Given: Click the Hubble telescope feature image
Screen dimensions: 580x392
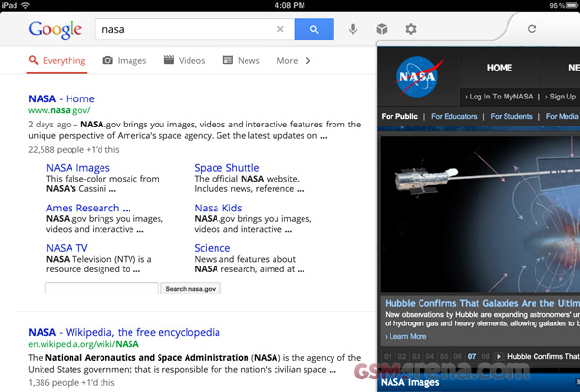Looking at the screenshot, I should [480, 214].
